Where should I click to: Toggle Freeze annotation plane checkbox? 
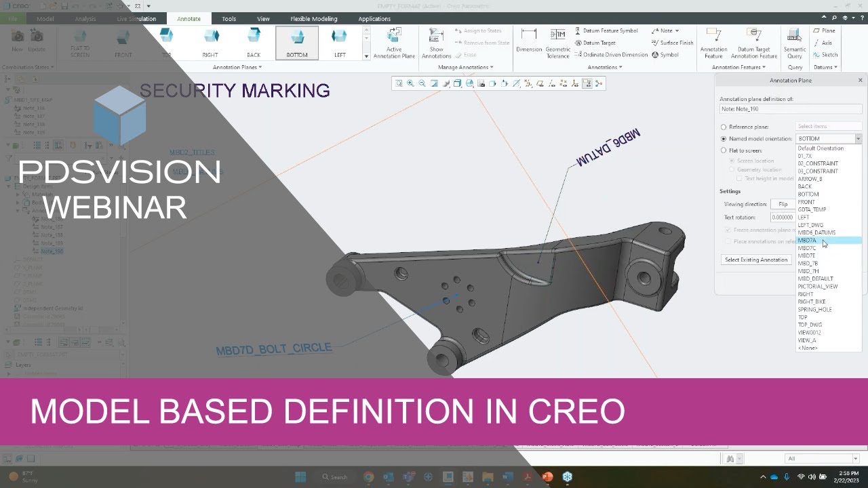728,230
